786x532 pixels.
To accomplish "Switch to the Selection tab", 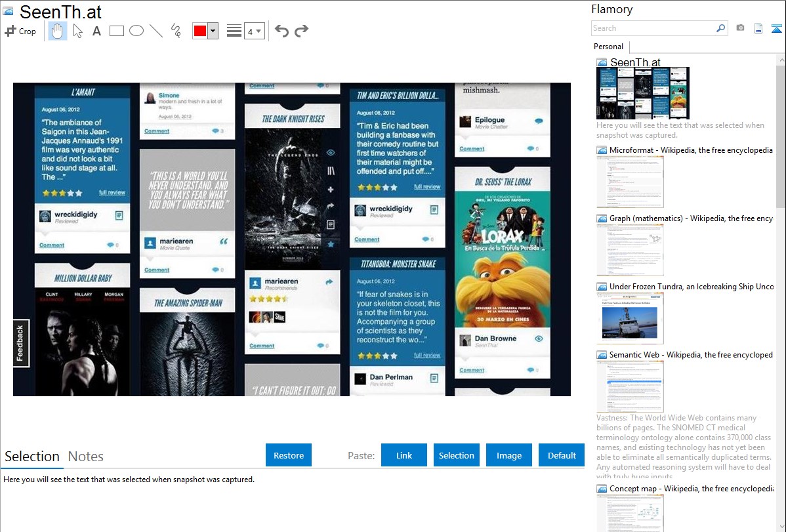I will pyautogui.click(x=32, y=457).
